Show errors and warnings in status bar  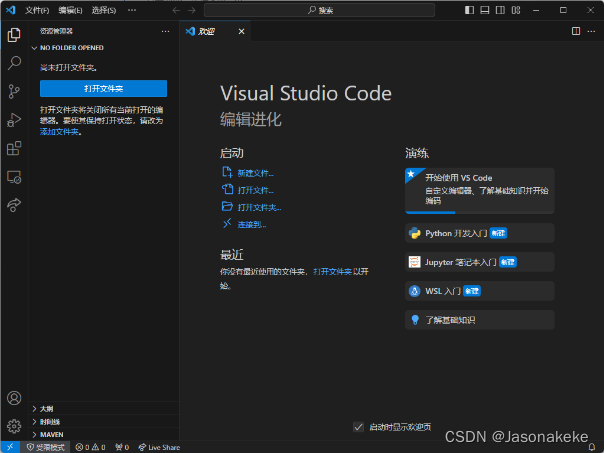[x=91, y=447]
